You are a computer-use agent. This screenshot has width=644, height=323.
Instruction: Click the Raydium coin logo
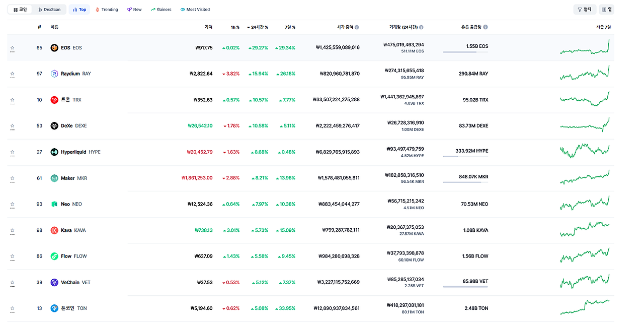click(54, 74)
